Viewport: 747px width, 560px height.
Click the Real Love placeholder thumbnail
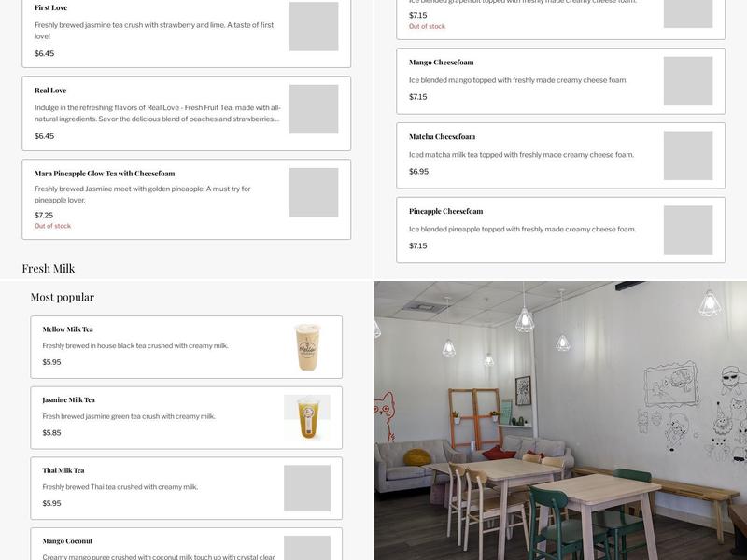pyautogui.click(x=314, y=109)
